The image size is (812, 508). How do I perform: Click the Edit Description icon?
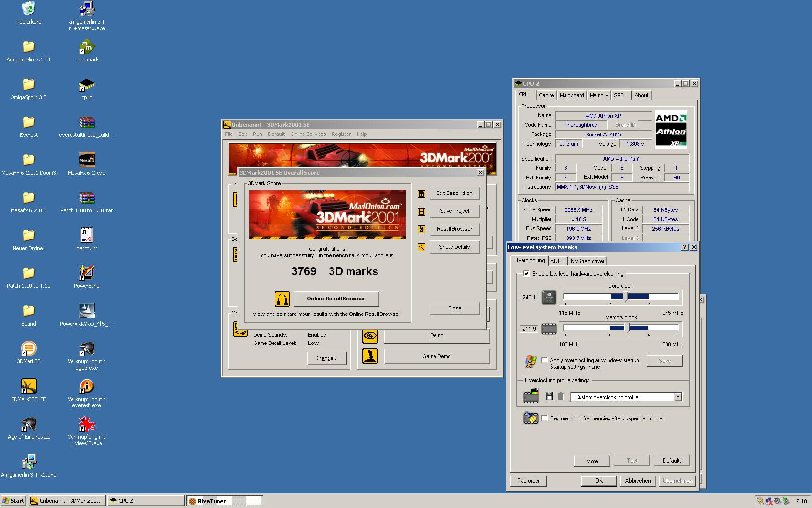[x=421, y=194]
